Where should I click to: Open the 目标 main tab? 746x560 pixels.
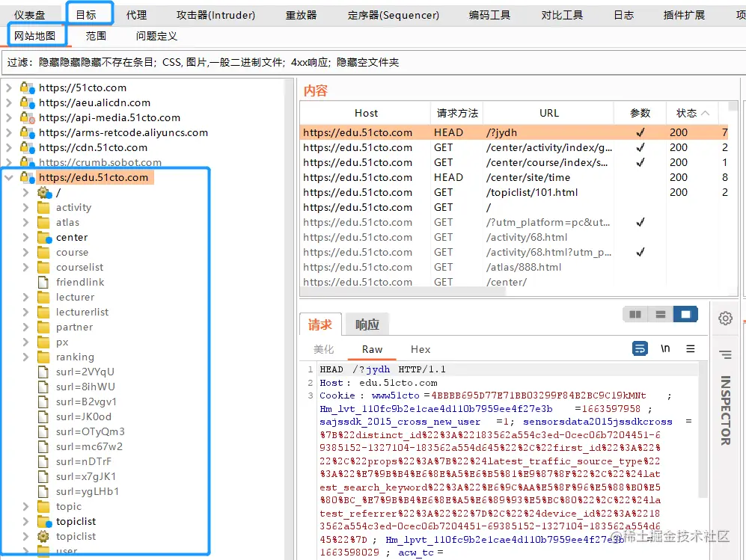(x=86, y=15)
